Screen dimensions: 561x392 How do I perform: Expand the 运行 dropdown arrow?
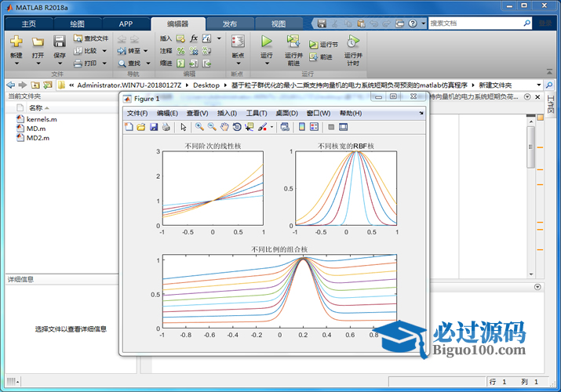coord(267,64)
